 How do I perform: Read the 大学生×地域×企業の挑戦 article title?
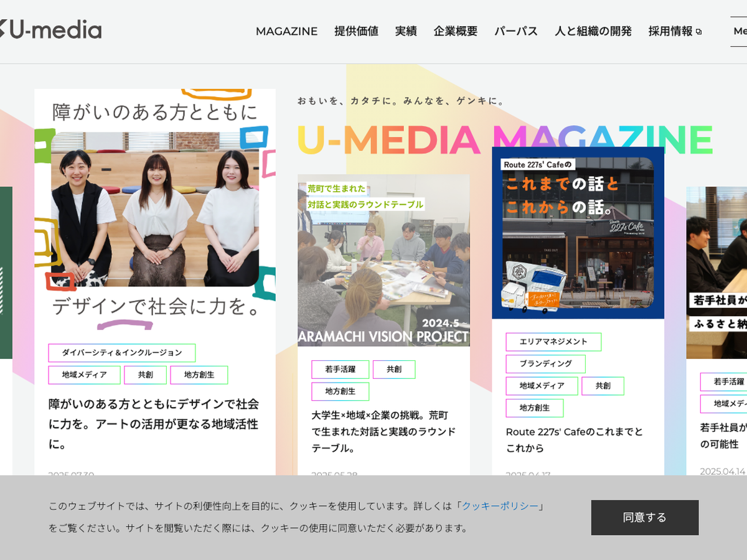[383, 431]
